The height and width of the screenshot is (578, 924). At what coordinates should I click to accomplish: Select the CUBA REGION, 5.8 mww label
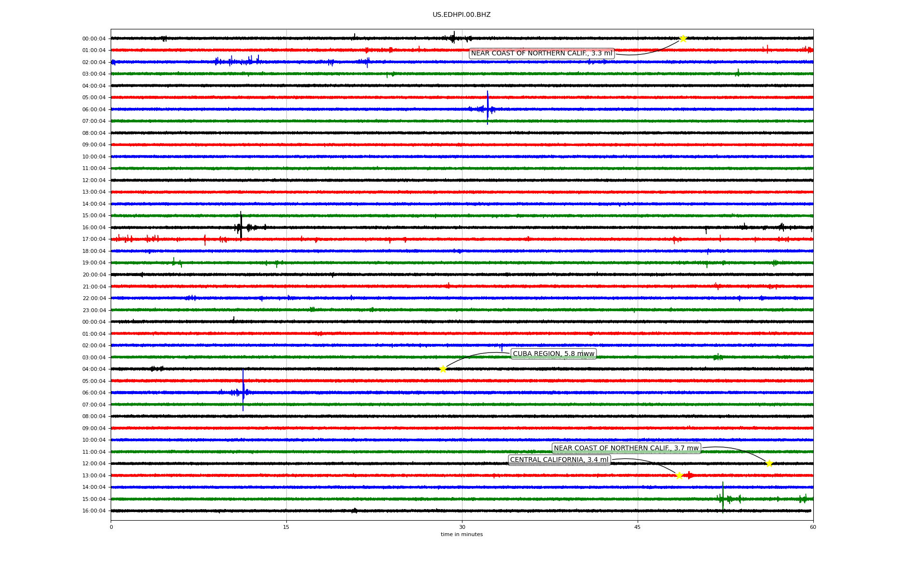[553, 354]
